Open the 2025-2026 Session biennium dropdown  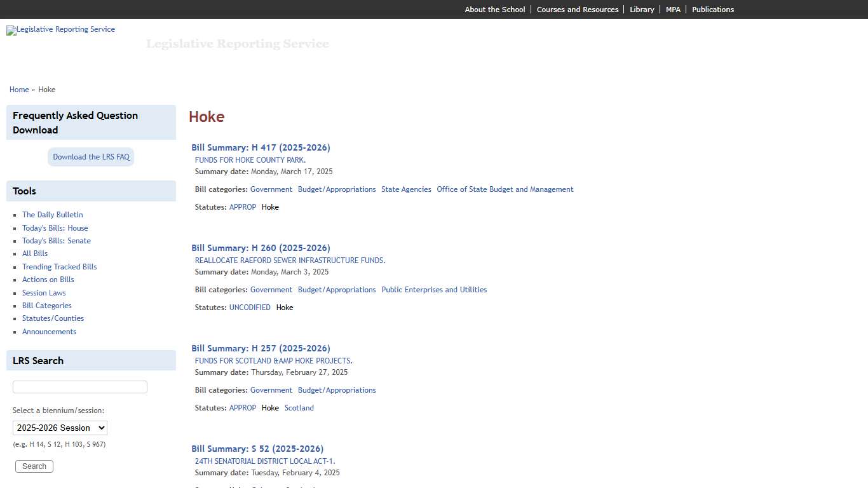coord(60,428)
